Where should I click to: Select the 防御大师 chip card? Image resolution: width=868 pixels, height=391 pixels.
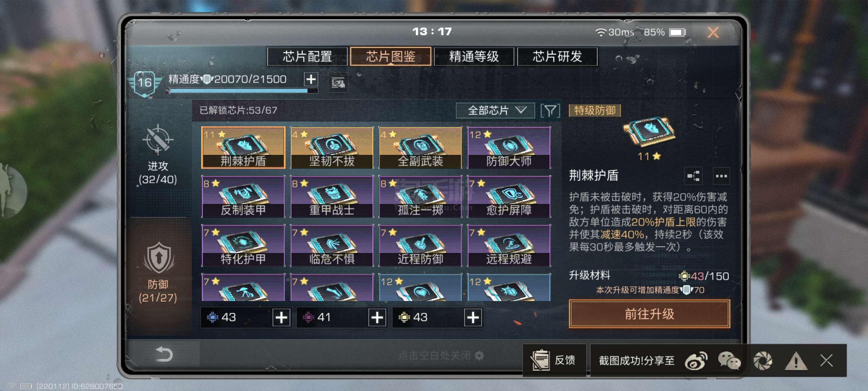click(x=509, y=148)
